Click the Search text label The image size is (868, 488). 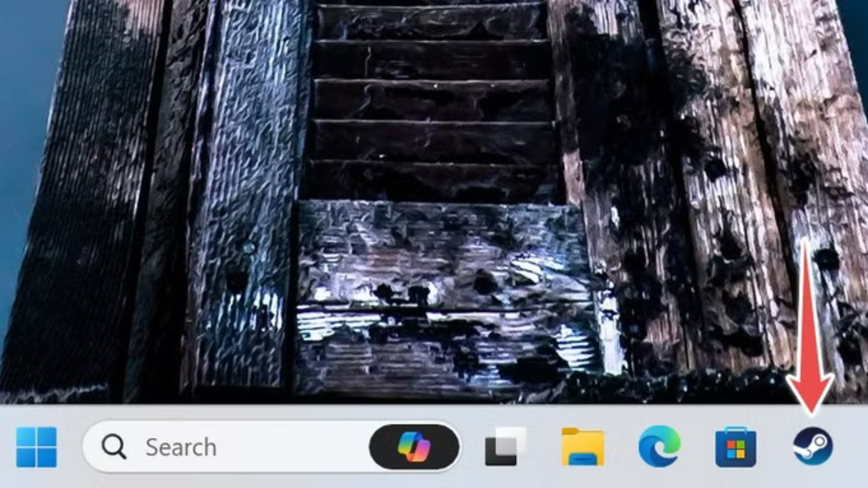click(181, 447)
